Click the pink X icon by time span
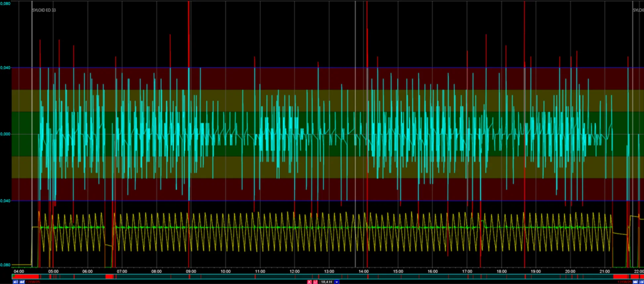 coord(309,282)
